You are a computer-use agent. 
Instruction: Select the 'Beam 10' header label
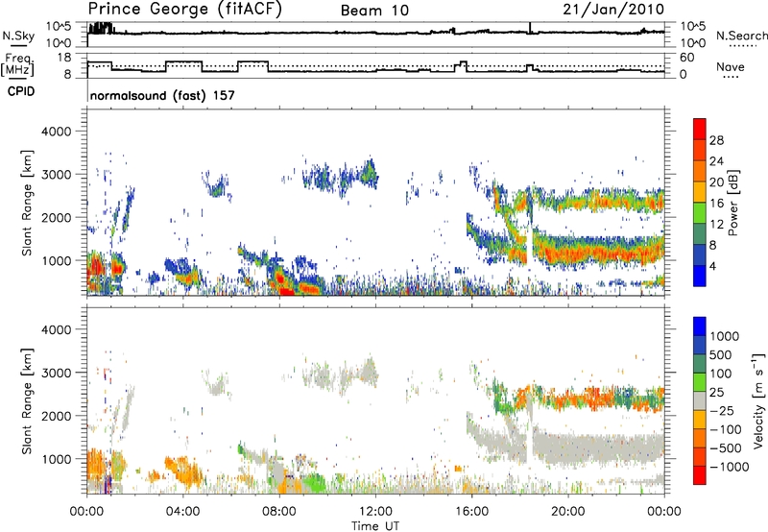pyautogui.click(x=374, y=11)
